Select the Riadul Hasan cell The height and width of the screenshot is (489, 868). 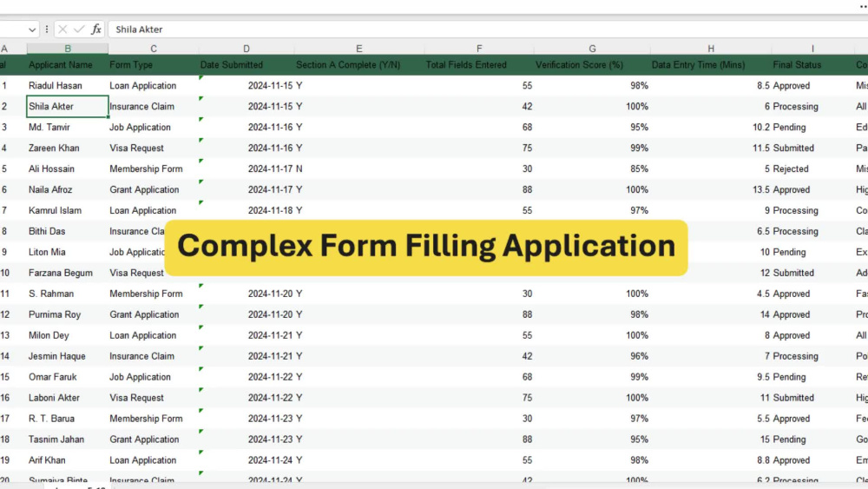click(x=68, y=86)
